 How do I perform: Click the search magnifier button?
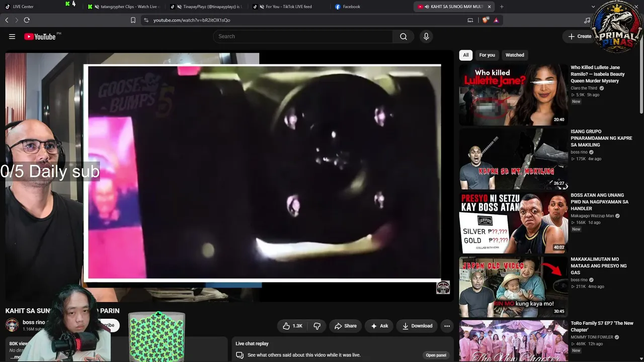tap(404, 36)
